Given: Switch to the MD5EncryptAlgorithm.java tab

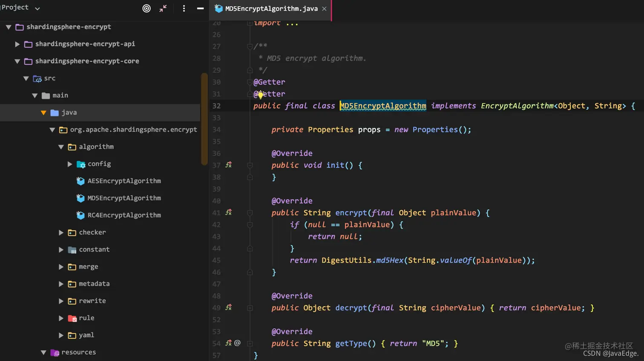Looking at the screenshot, I should click(x=271, y=9).
